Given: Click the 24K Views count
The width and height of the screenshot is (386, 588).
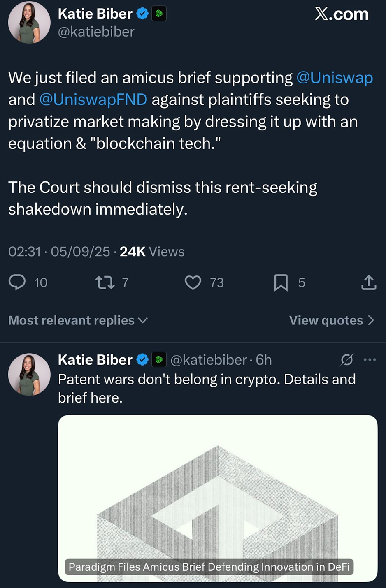Looking at the screenshot, I should (151, 252).
